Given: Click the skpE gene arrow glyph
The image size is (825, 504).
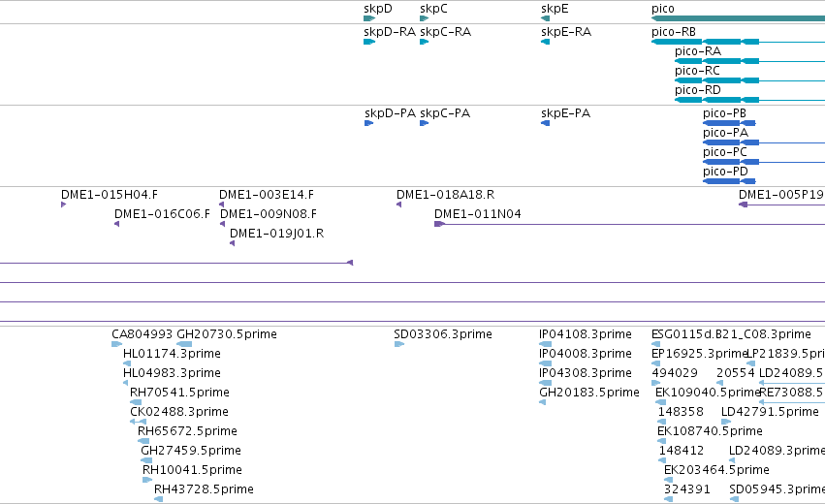Looking at the screenshot, I should (x=545, y=18).
